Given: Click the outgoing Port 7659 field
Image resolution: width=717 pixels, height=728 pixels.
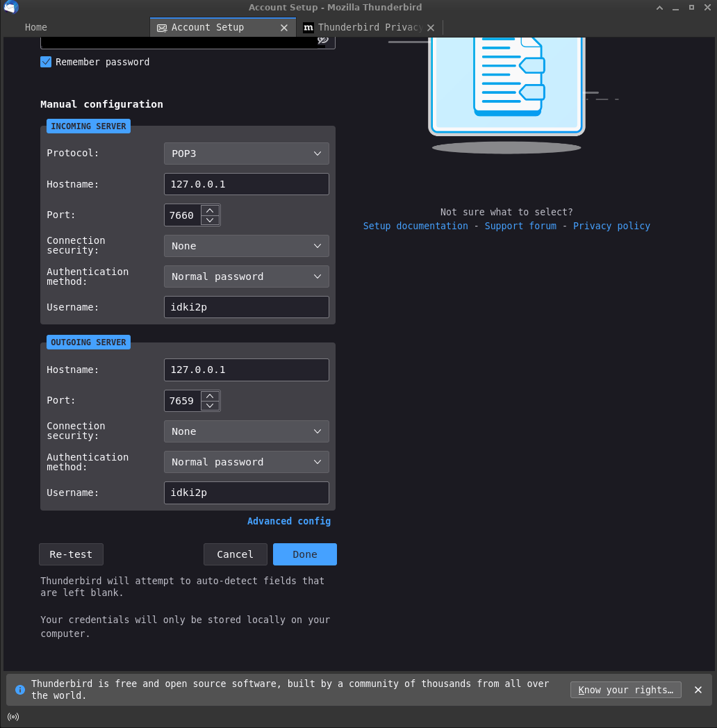Looking at the screenshot, I should 182,401.
